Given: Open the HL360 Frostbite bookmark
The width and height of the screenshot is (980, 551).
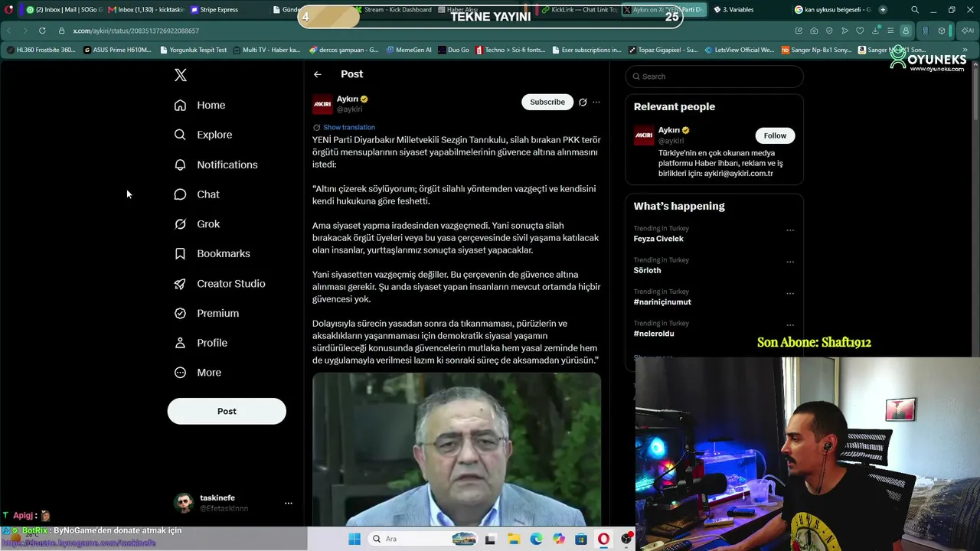Looking at the screenshot, I should click(x=41, y=50).
